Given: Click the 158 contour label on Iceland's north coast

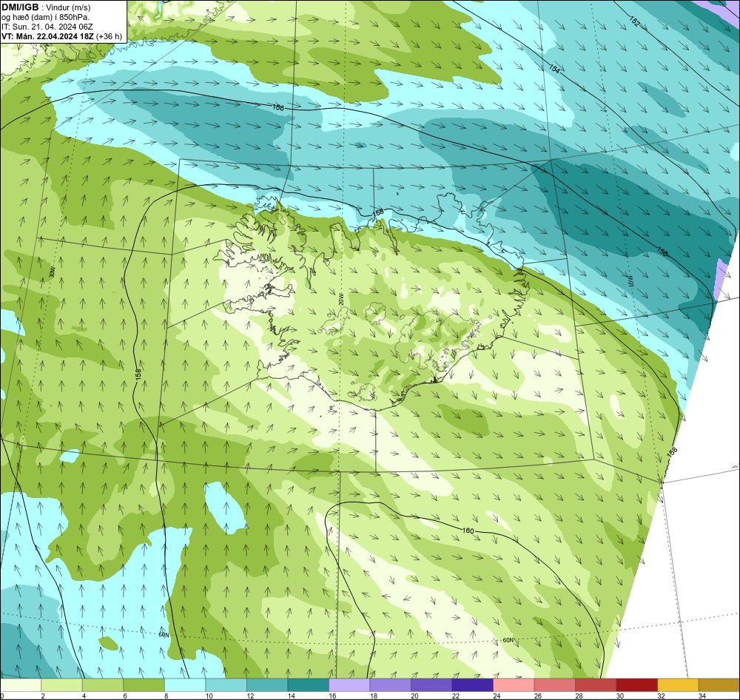Looking at the screenshot, I should tap(378, 213).
